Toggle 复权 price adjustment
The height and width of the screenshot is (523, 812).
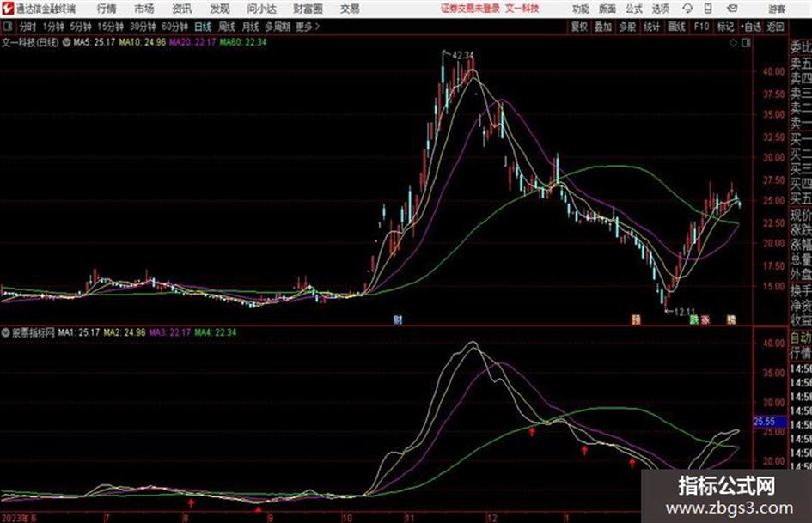click(x=579, y=27)
